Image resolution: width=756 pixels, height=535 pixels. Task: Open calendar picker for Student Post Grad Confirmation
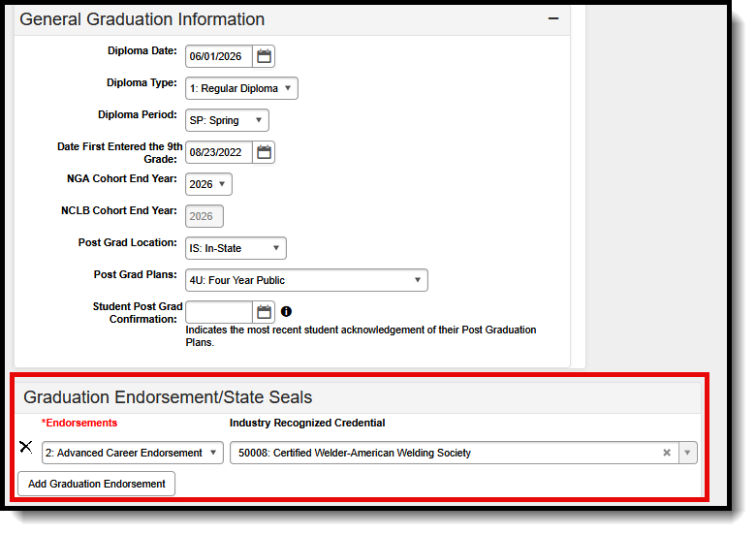tap(264, 312)
